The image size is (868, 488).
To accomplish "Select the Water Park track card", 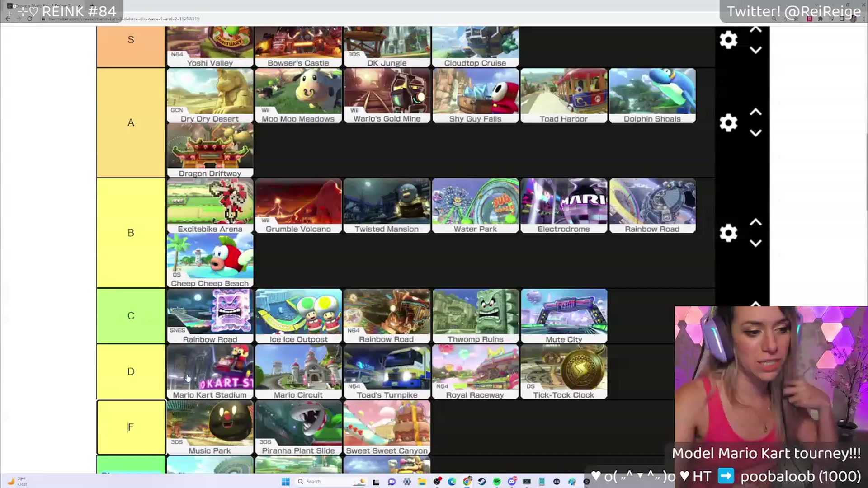I will (475, 206).
